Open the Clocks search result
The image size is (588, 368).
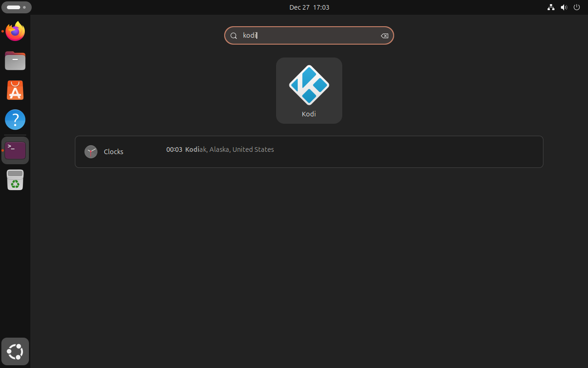click(x=113, y=152)
